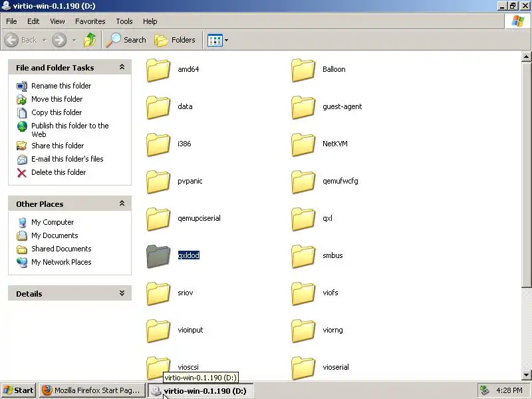Open the amd64 folder icon
The width and height of the screenshot is (532, 399).
point(158,70)
